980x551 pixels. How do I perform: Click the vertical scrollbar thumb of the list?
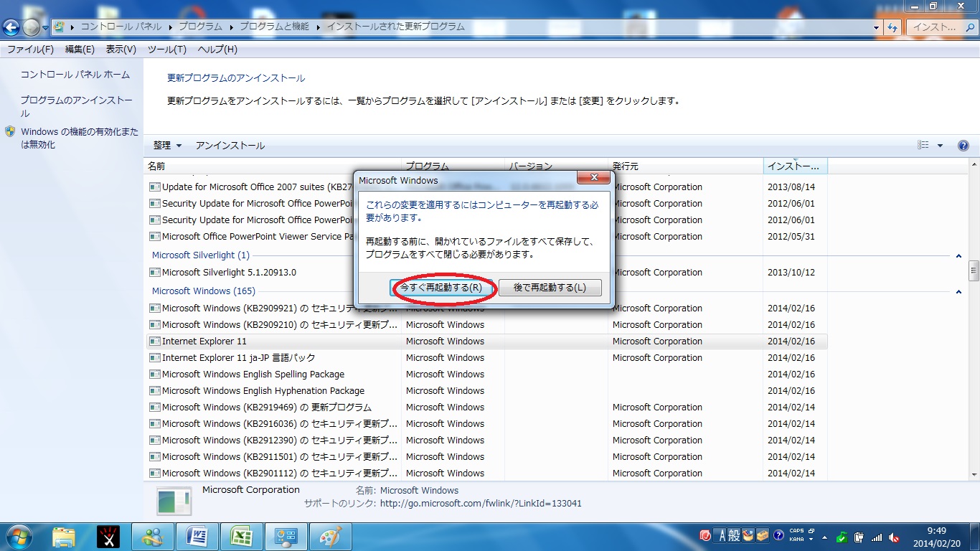[974, 270]
